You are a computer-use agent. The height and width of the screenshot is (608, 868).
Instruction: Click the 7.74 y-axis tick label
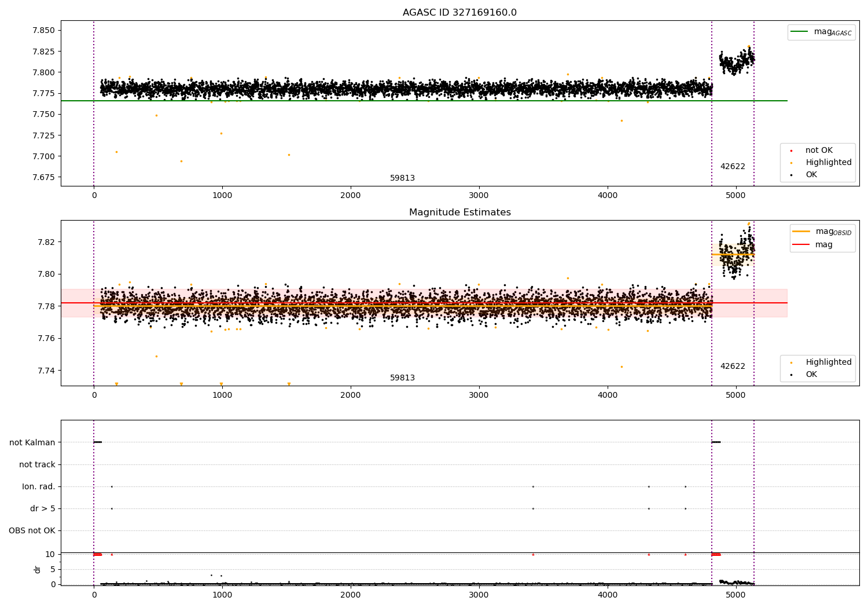click(46, 371)
